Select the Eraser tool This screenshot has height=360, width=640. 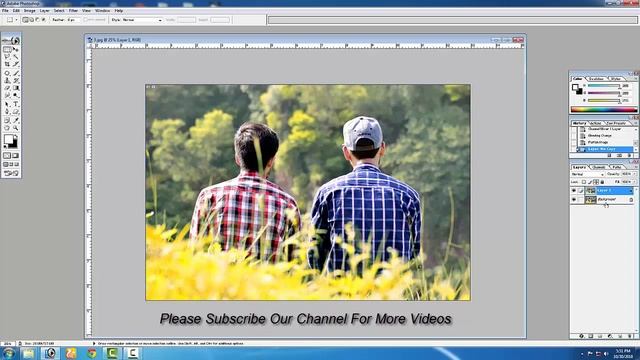pyautogui.click(x=7, y=87)
